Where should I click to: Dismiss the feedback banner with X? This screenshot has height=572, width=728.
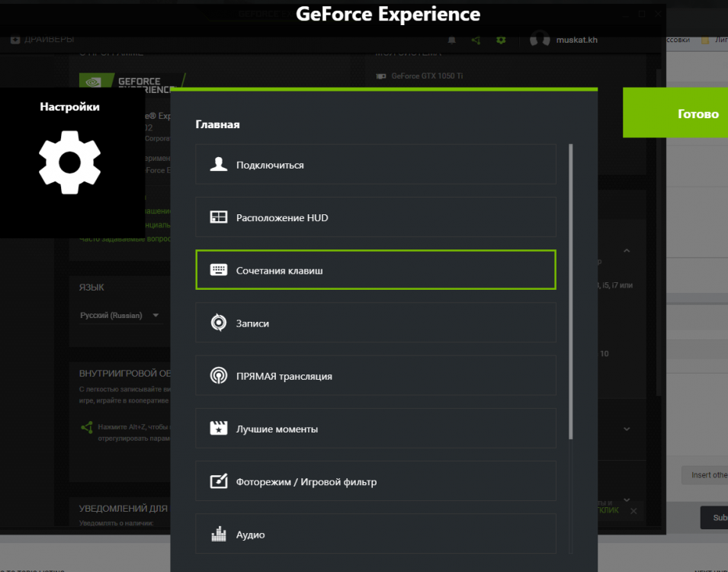pos(633,510)
